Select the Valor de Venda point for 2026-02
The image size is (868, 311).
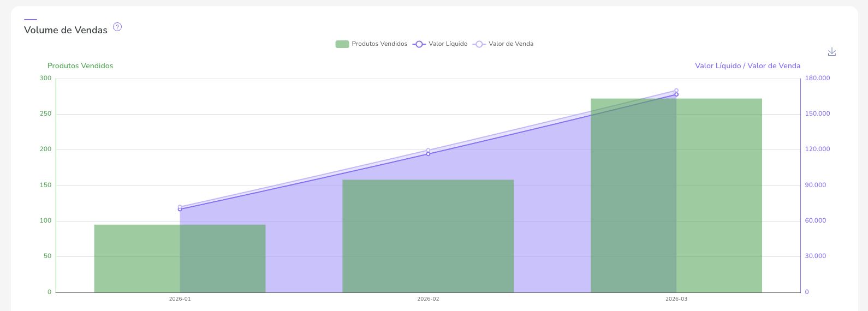428,150
